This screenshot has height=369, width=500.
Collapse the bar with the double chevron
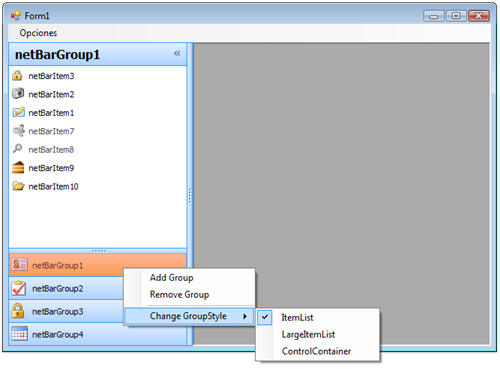click(177, 53)
